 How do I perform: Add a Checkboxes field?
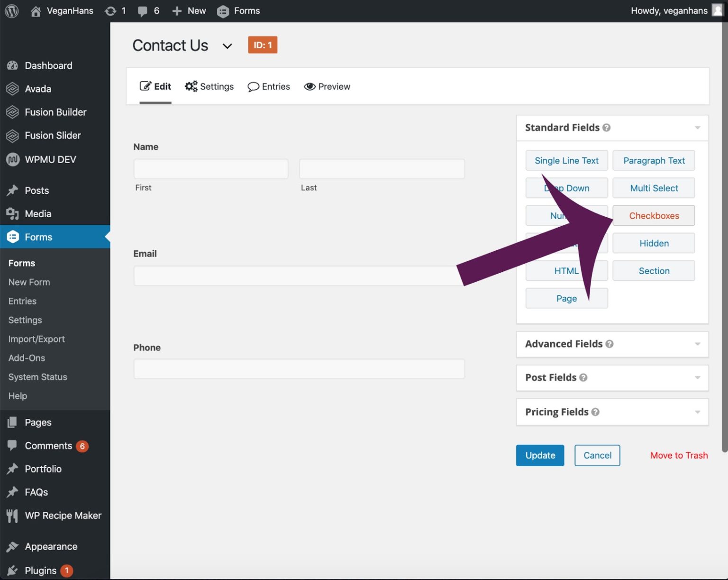tap(654, 216)
